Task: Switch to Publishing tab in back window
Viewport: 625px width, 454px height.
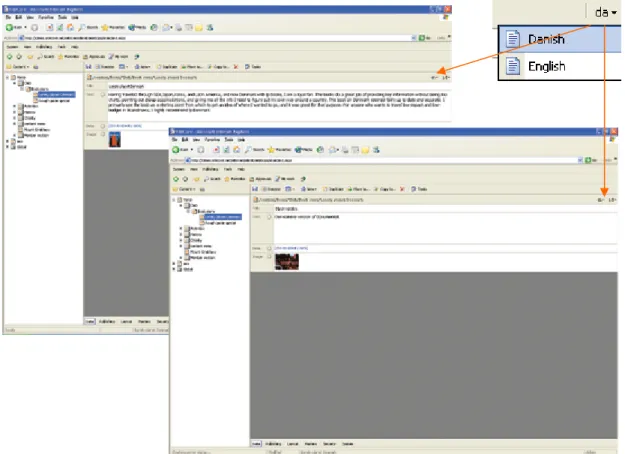Action: click(x=107, y=321)
